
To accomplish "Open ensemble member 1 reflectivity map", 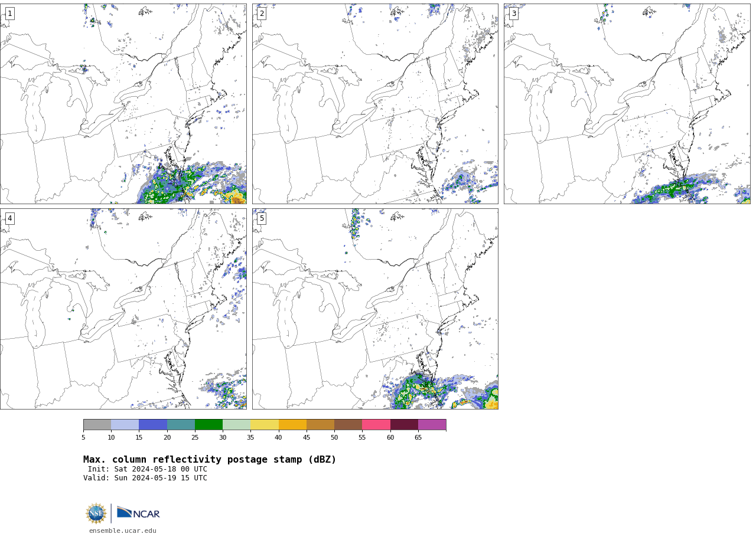I will coord(123,104).
